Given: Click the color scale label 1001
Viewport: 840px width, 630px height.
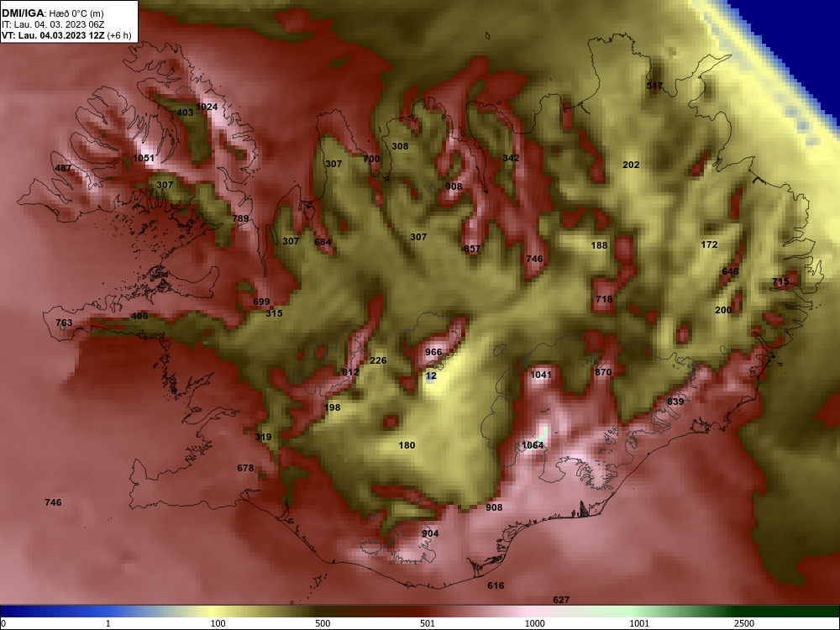Looking at the screenshot, I should click(639, 623).
